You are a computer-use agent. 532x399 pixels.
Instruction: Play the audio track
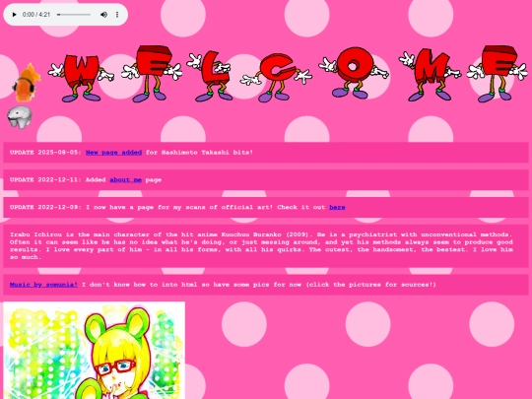pos(14,15)
